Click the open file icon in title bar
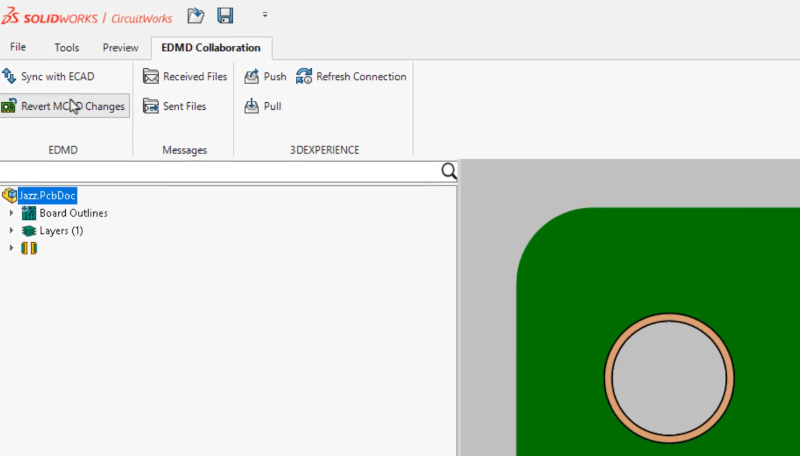This screenshot has height=456, width=800. pyautogui.click(x=196, y=16)
